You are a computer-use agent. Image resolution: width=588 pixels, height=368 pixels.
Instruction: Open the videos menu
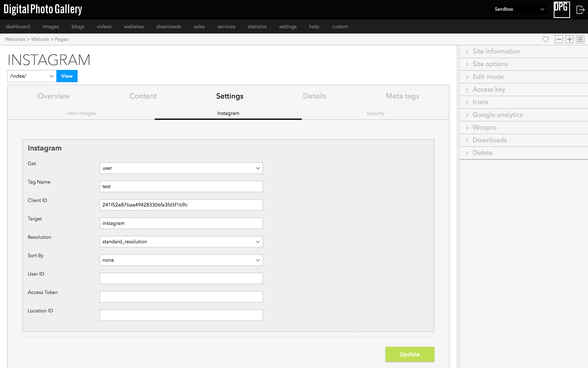tap(104, 27)
